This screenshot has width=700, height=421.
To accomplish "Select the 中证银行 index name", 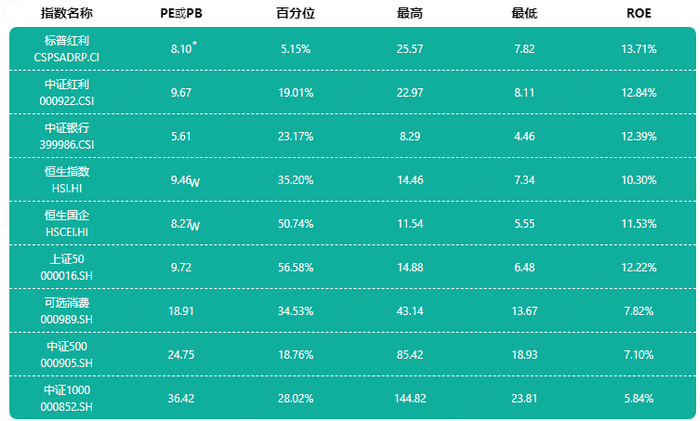I will (66, 129).
